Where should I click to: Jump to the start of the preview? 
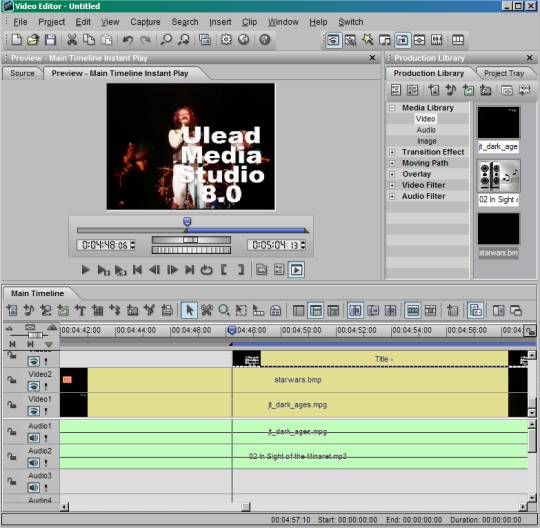[x=137, y=269]
